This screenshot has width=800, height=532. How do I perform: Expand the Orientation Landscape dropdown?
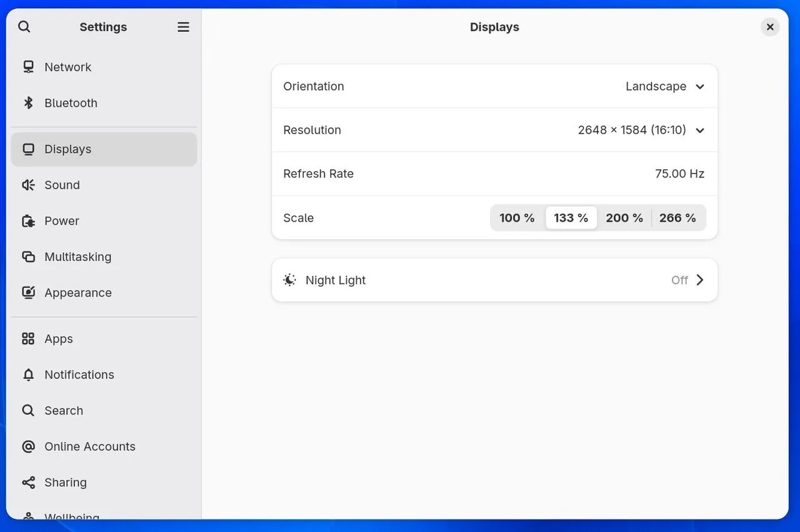[x=665, y=86]
